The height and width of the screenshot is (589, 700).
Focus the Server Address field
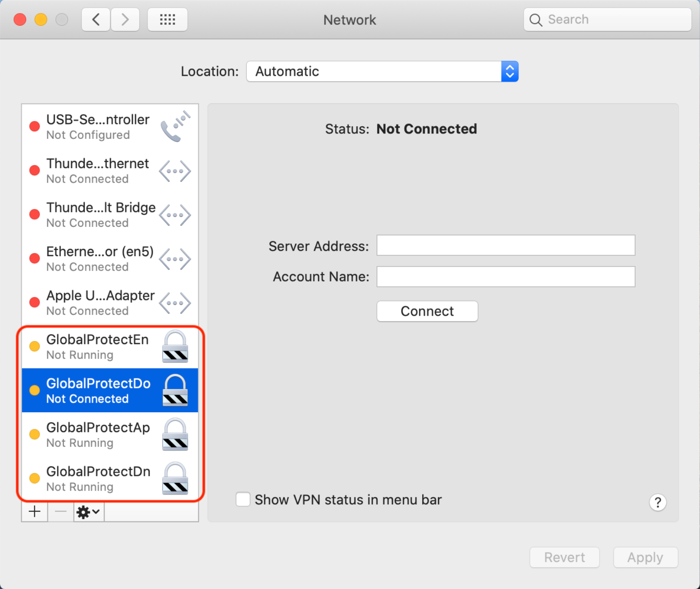point(506,245)
